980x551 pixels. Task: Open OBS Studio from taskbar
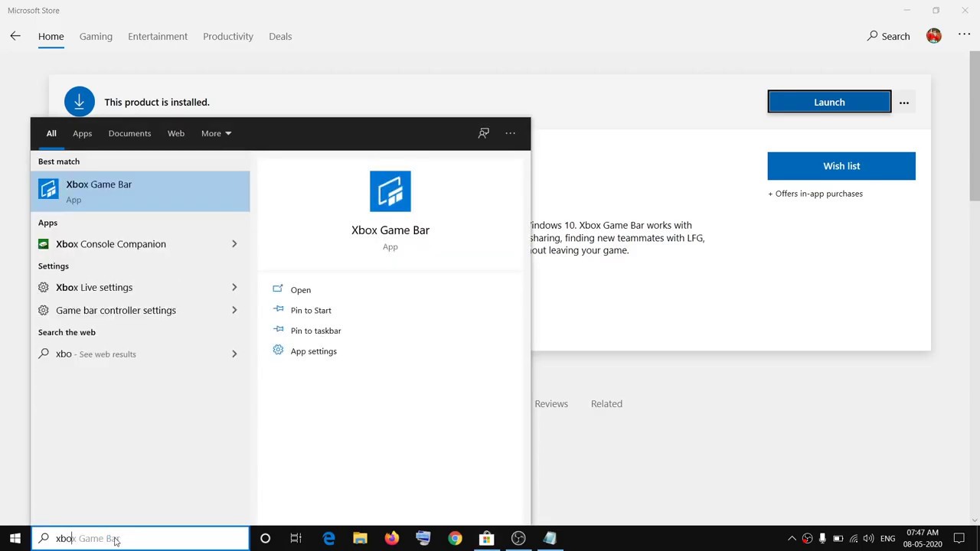pos(518,539)
